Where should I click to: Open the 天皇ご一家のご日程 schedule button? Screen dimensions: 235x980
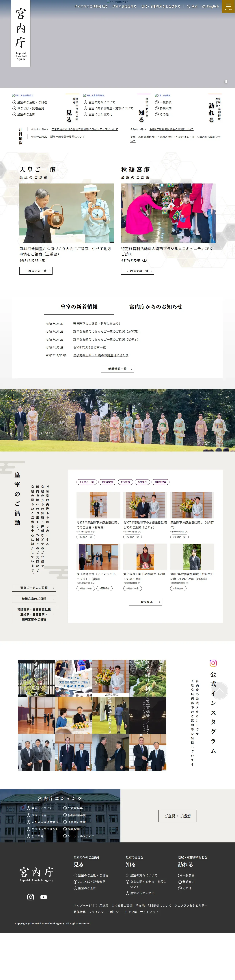[x=34, y=588]
